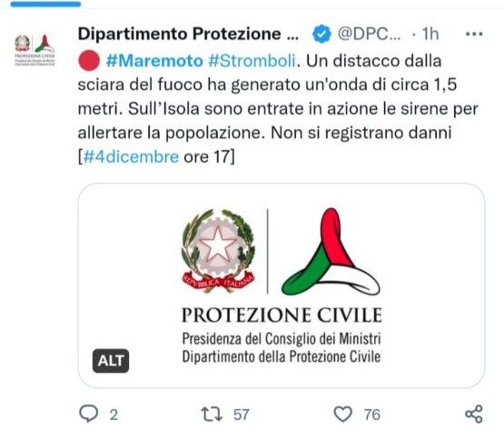Click the reply count 2
504x440 pixels.
[114, 415]
